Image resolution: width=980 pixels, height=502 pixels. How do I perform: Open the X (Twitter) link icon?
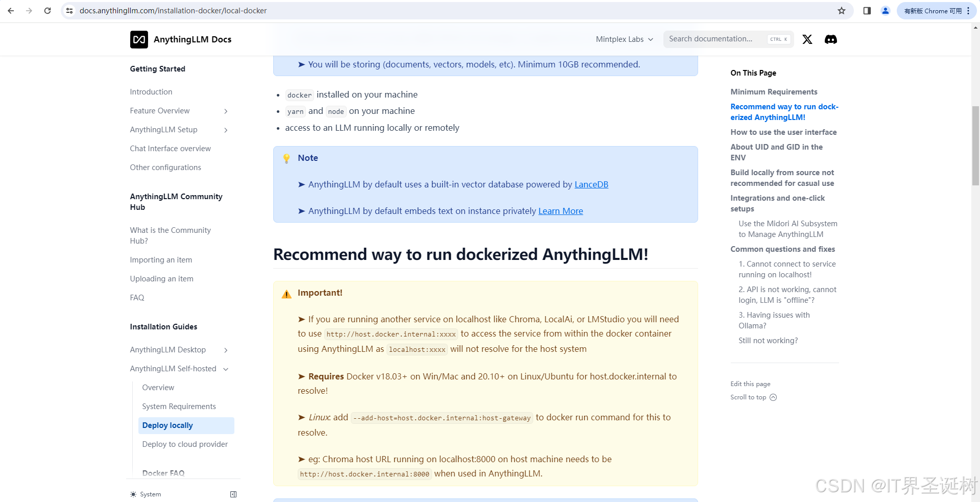pyautogui.click(x=807, y=39)
